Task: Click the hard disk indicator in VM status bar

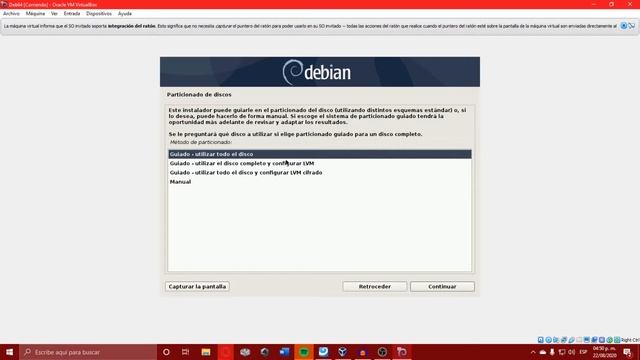Action: 541,340
